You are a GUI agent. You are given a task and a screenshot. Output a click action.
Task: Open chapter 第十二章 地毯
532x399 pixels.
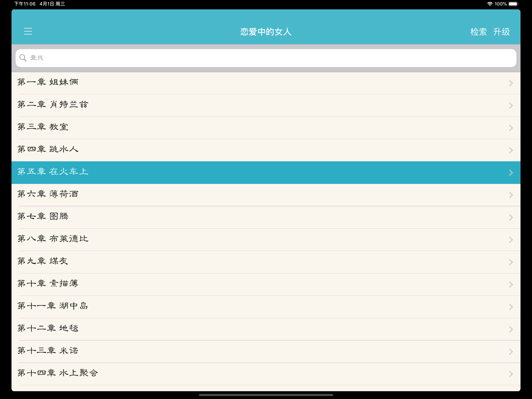coord(266,329)
